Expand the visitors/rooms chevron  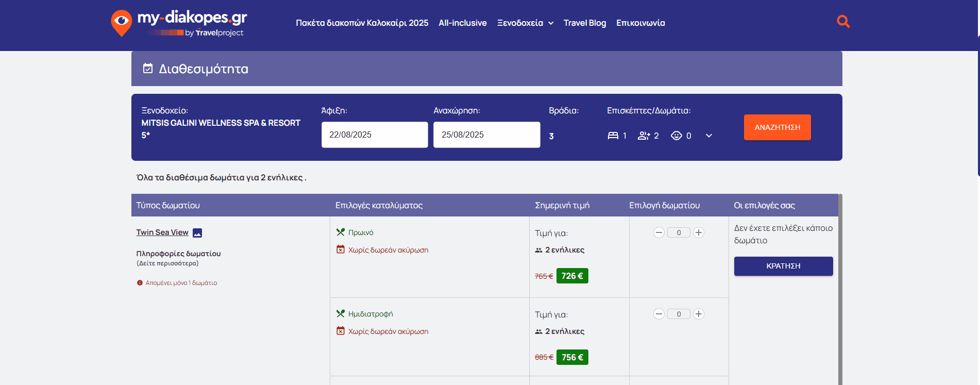(x=709, y=136)
